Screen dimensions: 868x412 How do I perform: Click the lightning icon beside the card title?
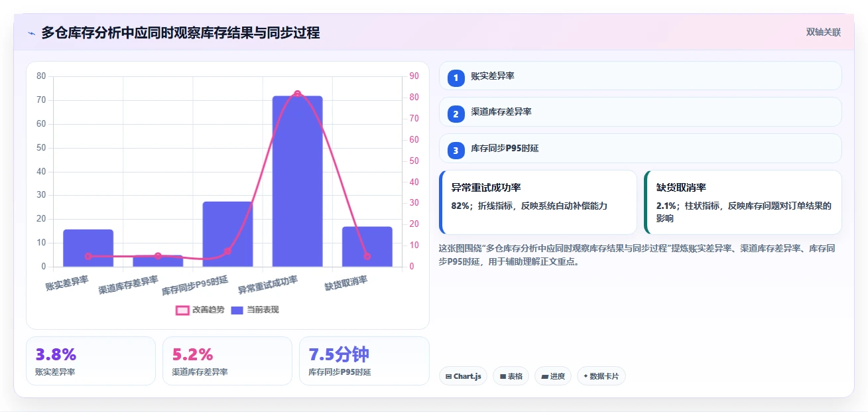point(32,33)
